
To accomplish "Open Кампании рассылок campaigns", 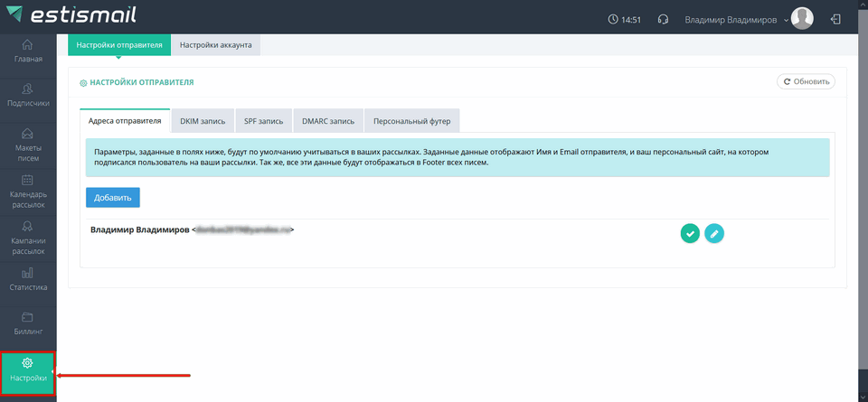I will coord(28,238).
